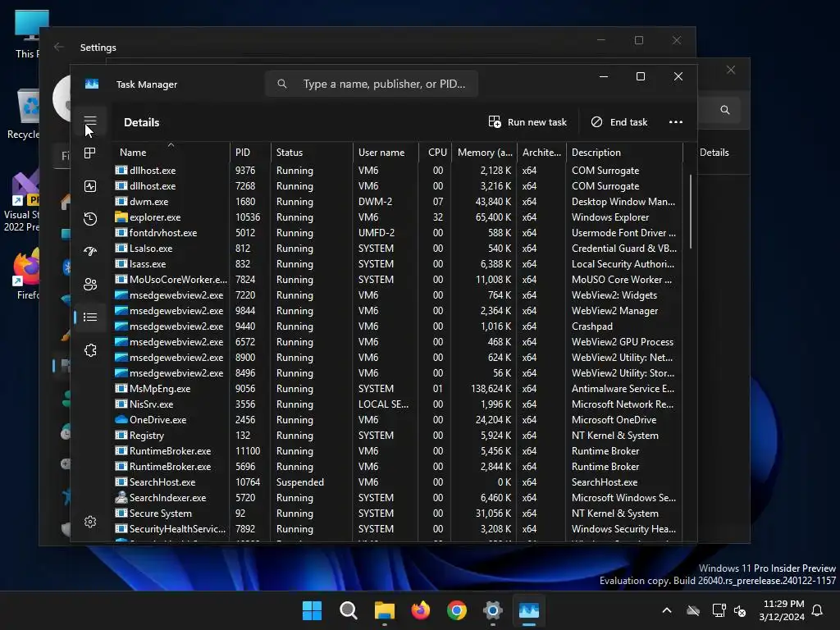
Task: Select the lsass.exe process
Action: [398, 263]
